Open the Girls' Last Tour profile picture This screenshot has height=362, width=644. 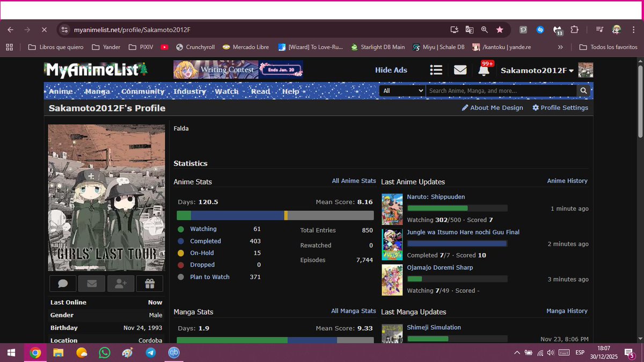click(x=107, y=197)
